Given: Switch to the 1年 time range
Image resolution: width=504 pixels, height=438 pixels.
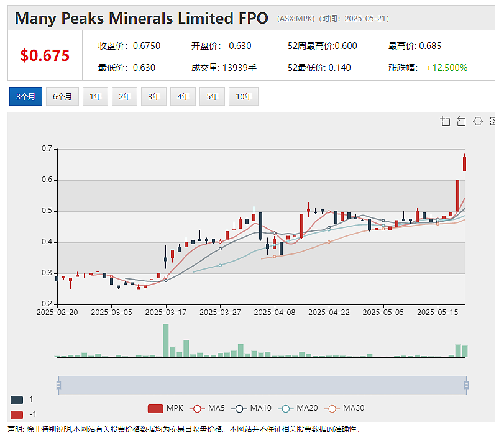Looking at the screenshot, I should (96, 96).
